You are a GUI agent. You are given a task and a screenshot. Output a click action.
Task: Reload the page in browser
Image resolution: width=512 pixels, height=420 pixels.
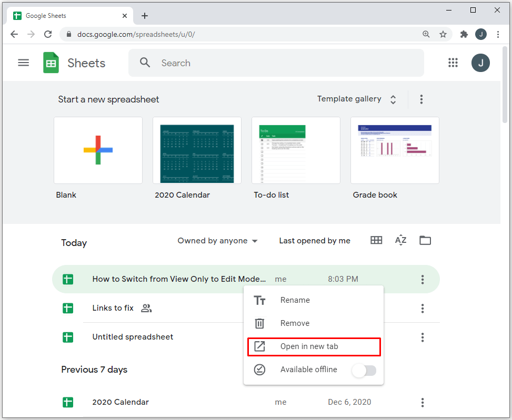click(48, 34)
